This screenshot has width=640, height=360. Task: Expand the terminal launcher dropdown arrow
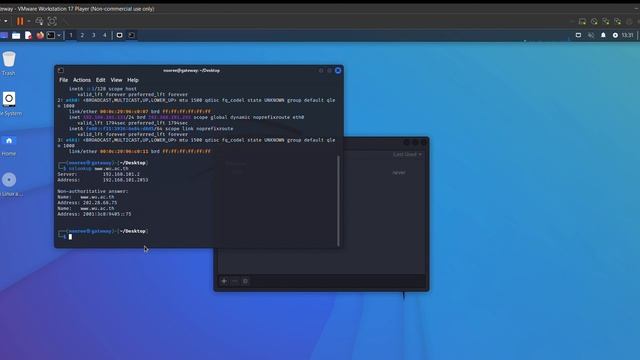click(x=59, y=36)
